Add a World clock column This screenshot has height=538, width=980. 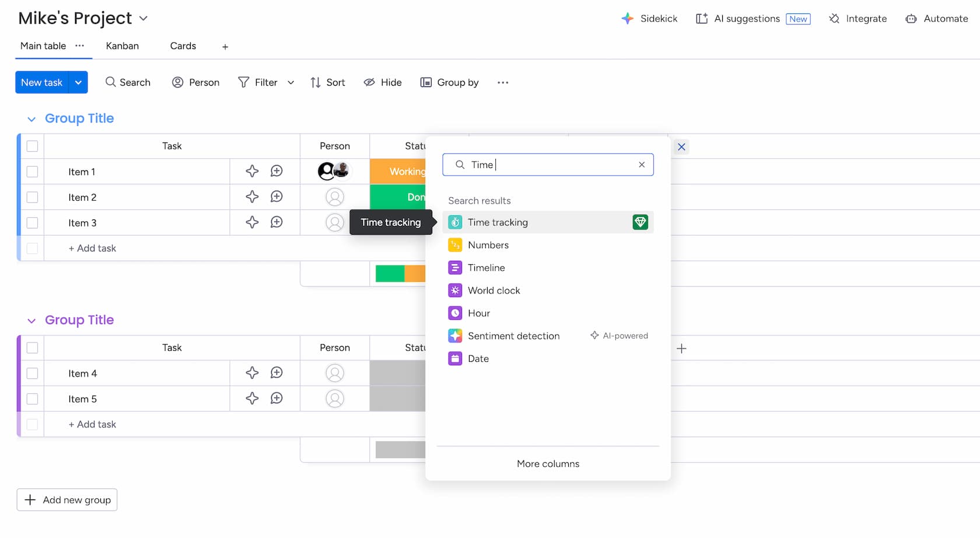click(494, 290)
